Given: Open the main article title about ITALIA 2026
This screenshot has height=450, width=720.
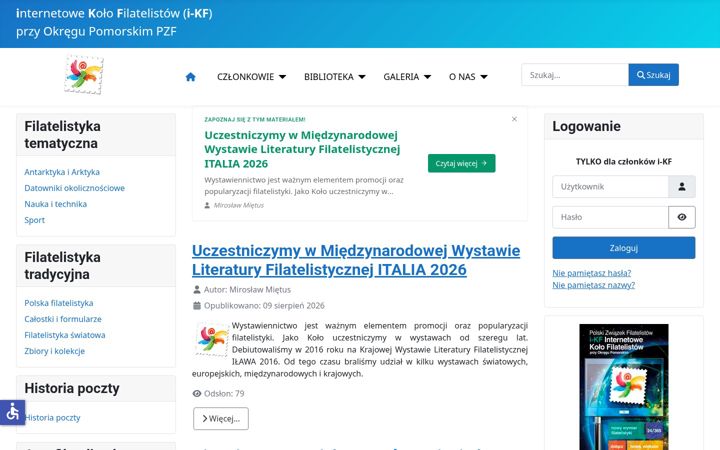Looking at the screenshot, I should tap(356, 260).
